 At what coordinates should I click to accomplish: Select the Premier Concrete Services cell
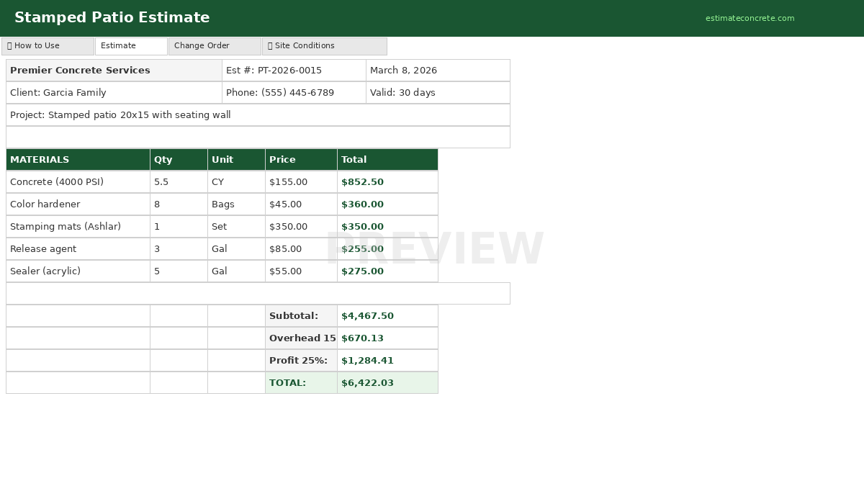click(x=114, y=71)
